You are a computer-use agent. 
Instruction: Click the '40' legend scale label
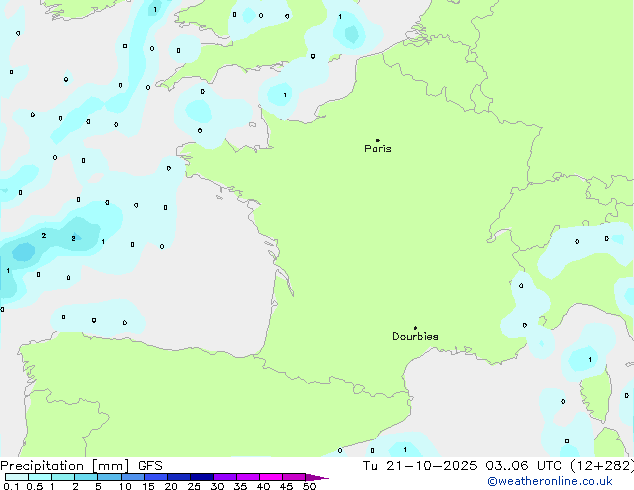tap(263, 486)
